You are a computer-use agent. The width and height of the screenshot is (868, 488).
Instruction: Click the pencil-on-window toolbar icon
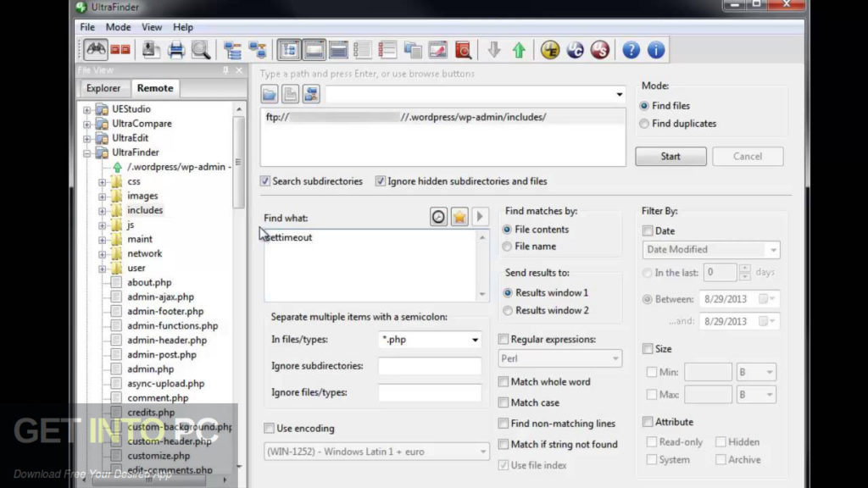[x=438, y=50]
